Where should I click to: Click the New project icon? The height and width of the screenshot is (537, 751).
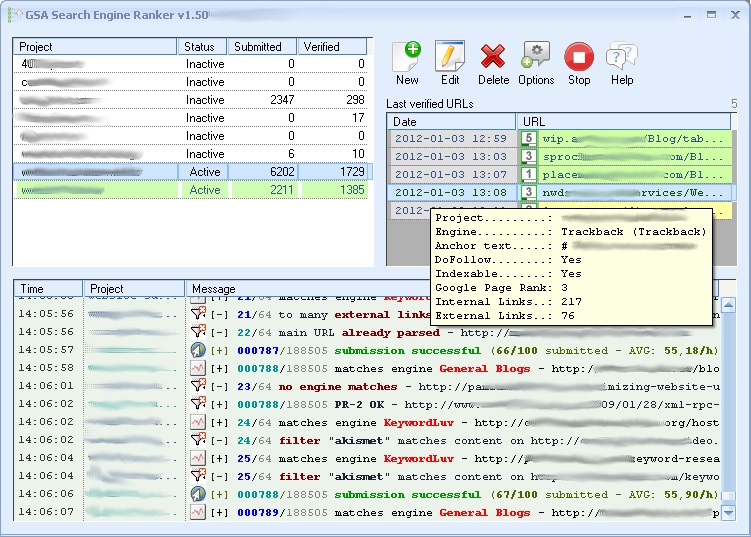pos(407,56)
